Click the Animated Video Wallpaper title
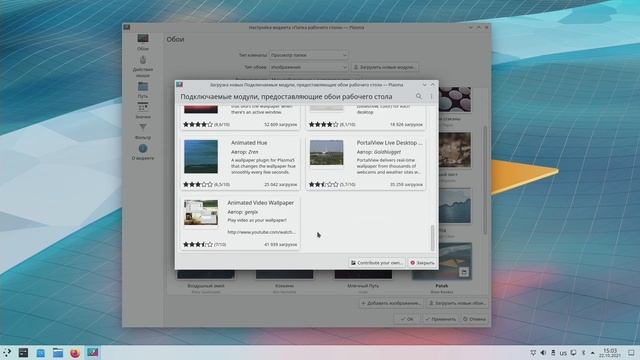Viewport: 640px width, 360px height. [x=260, y=203]
